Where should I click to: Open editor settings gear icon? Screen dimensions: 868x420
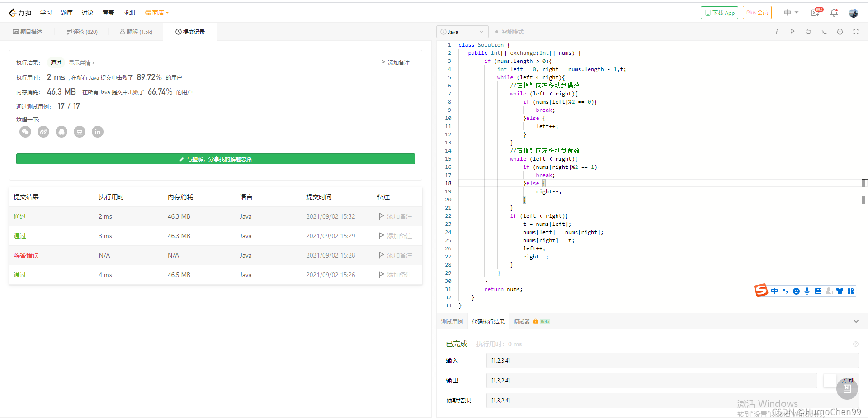point(840,32)
